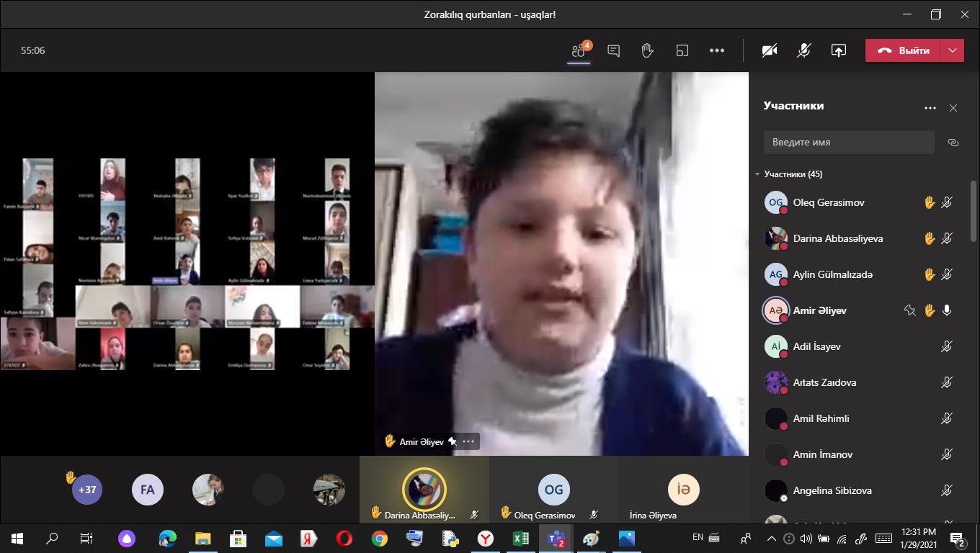
Task: Click muted mic icon beside Angelina Sibizova
Action: [x=948, y=490]
